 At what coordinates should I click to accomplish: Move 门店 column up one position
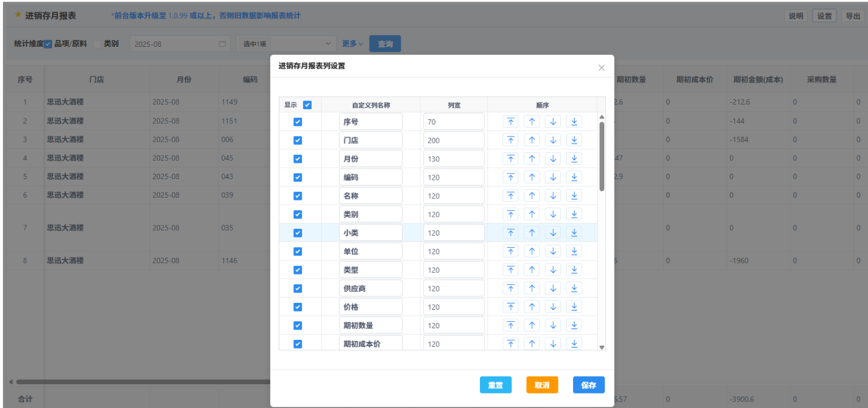tap(532, 140)
